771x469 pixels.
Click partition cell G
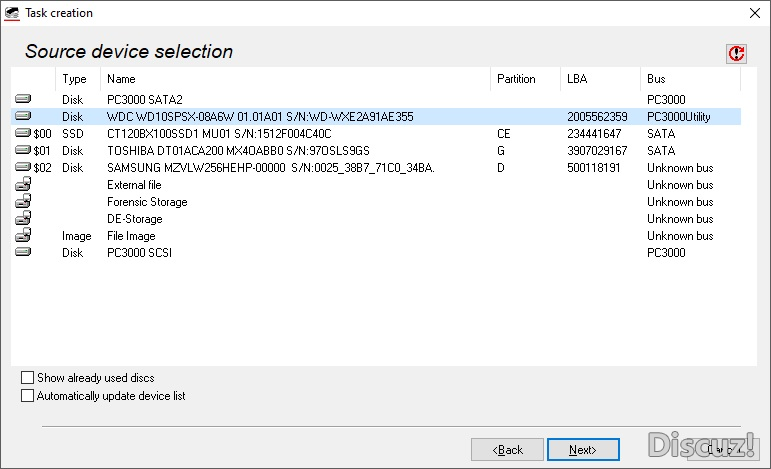coord(501,151)
